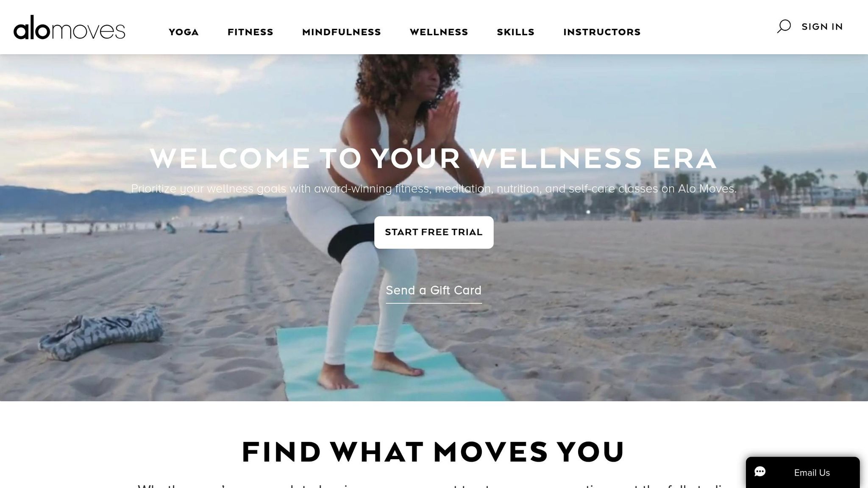The height and width of the screenshot is (488, 868).
Task: Click the Start Free Trial button
Action: click(434, 232)
